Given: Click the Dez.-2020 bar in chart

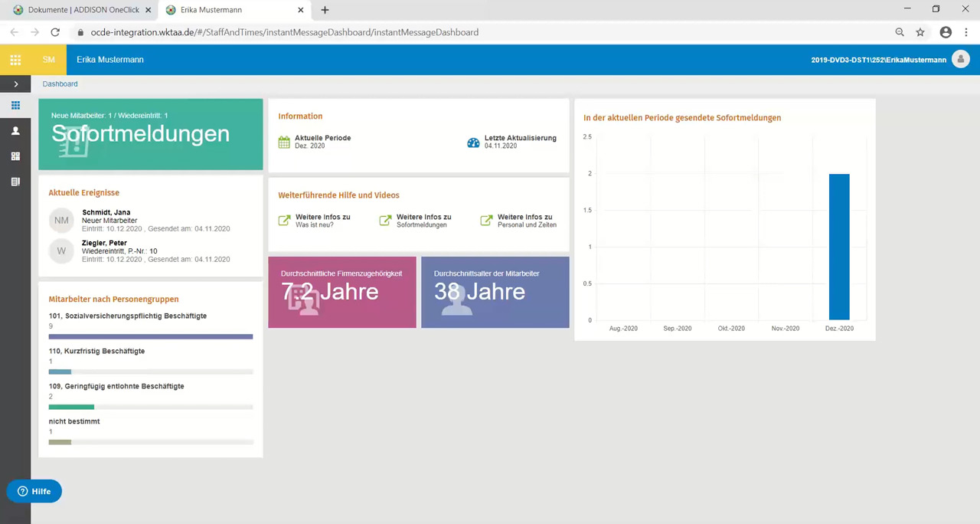Looking at the screenshot, I should click(x=839, y=247).
